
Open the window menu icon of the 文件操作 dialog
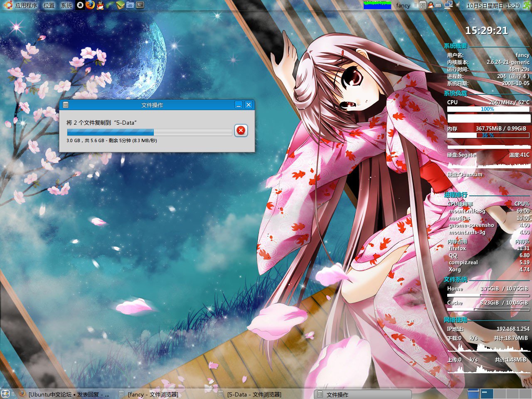click(x=65, y=105)
